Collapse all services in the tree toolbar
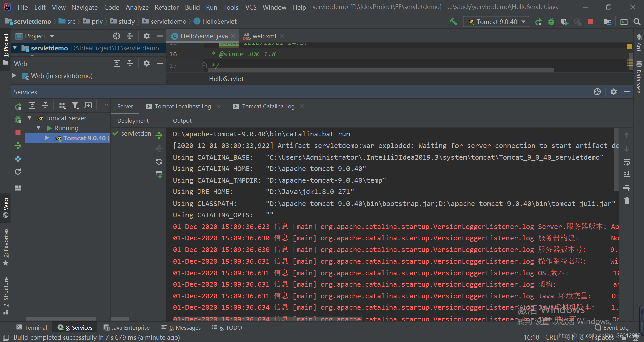This screenshot has width=644, height=342. coord(45,106)
